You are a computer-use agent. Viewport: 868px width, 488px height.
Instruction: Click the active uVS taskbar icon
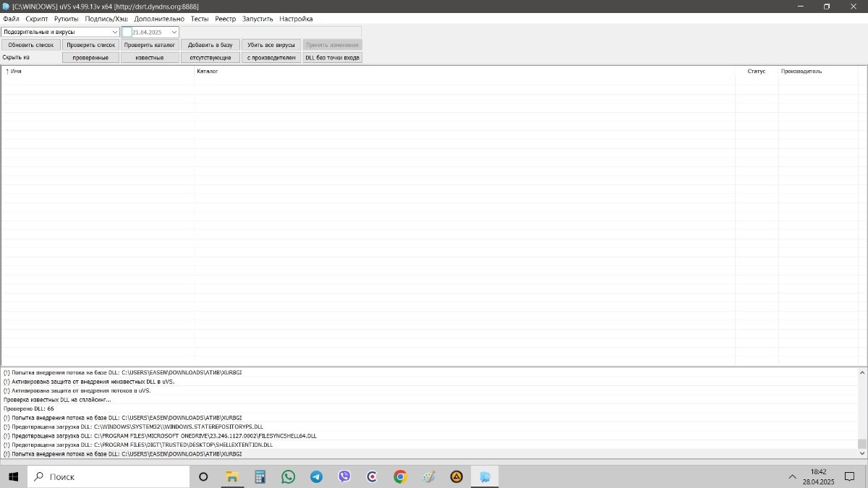coord(485,476)
